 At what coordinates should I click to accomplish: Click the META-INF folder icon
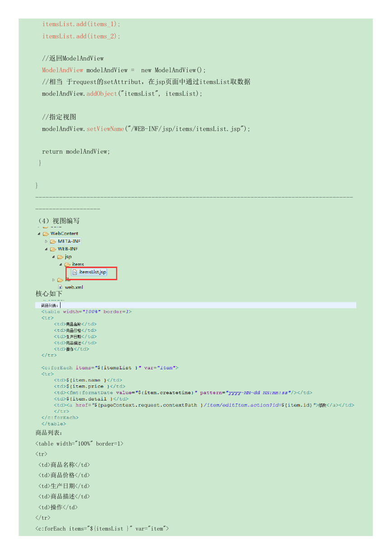[x=53, y=241]
